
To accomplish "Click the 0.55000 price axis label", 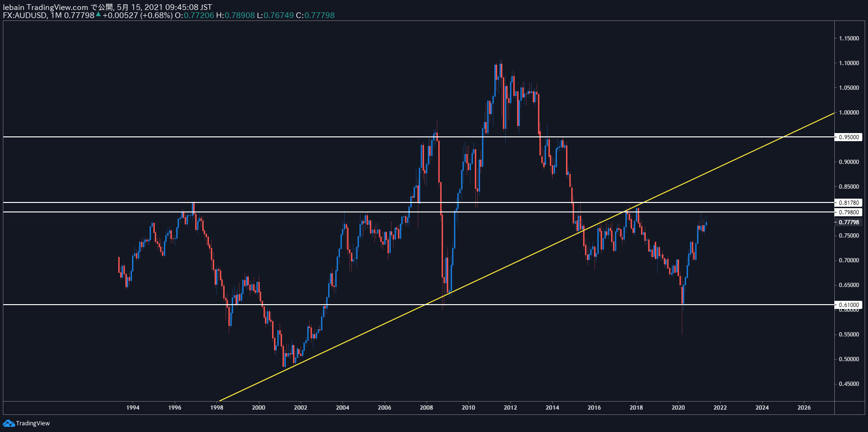I will (849, 335).
